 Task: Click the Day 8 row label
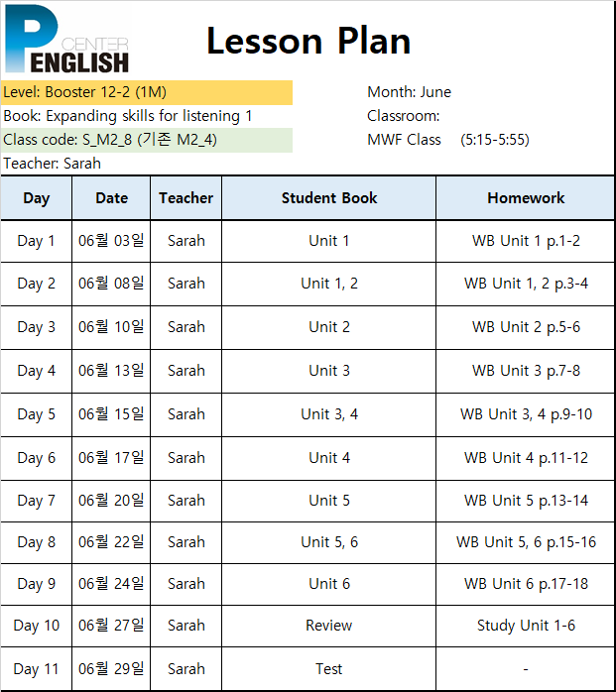tap(37, 542)
